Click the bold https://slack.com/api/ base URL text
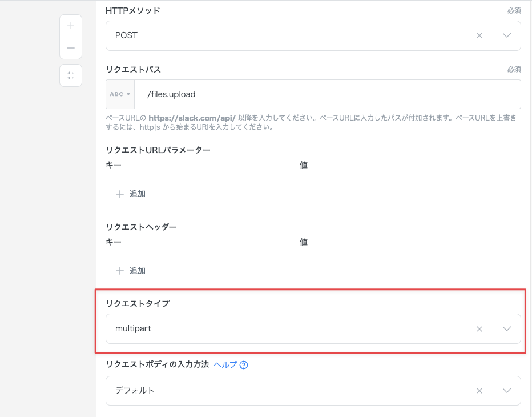This screenshot has width=532, height=417. click(192, 118)
